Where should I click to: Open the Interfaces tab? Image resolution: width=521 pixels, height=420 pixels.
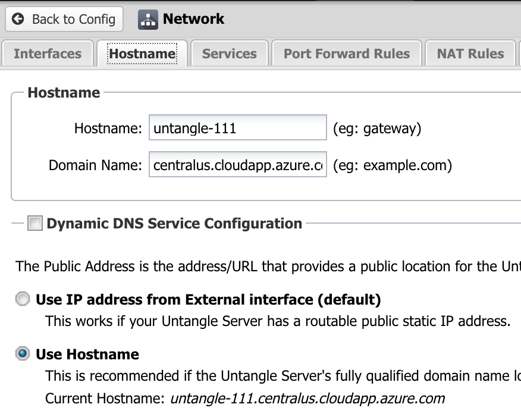point(48,54)
